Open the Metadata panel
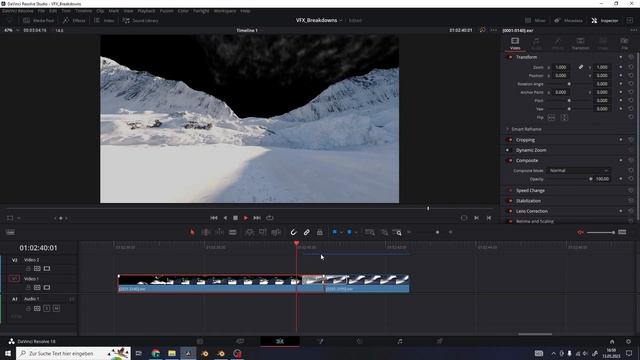The height and width of the screenshot is (360, 640). [568, 20]
